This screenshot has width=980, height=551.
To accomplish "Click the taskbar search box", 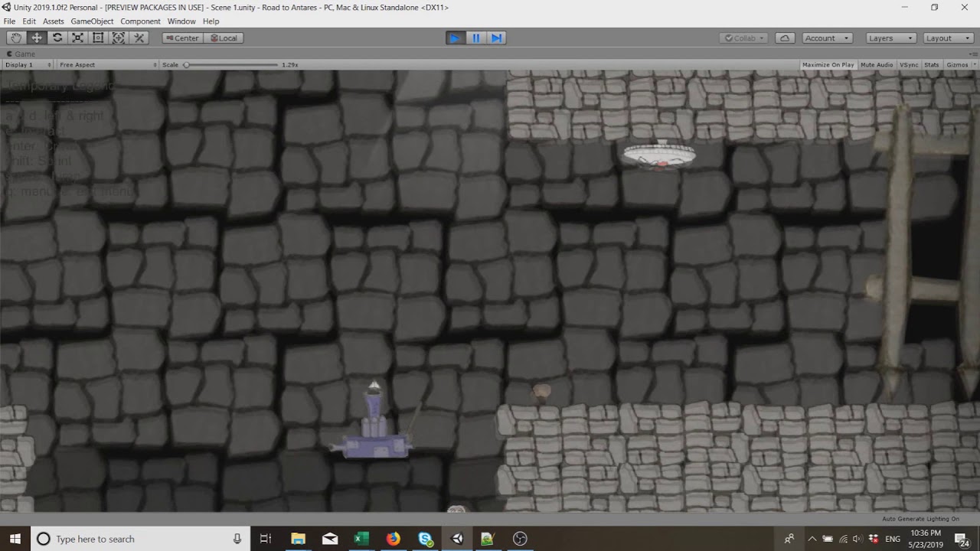I will tap(139, 539).
